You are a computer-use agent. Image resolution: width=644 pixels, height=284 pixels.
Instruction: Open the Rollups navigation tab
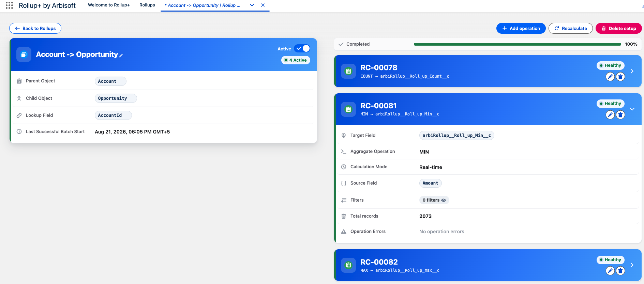click(x=147, y=5)
